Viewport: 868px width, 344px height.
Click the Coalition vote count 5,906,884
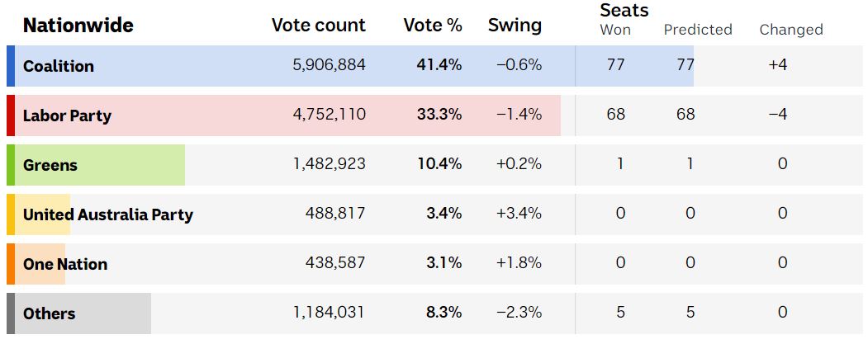(329, 66)
